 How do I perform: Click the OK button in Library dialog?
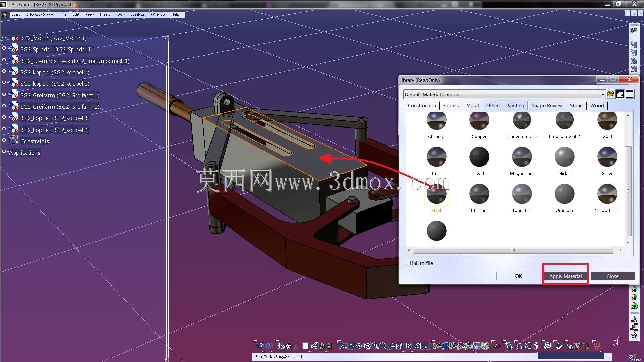click(519, 276)
